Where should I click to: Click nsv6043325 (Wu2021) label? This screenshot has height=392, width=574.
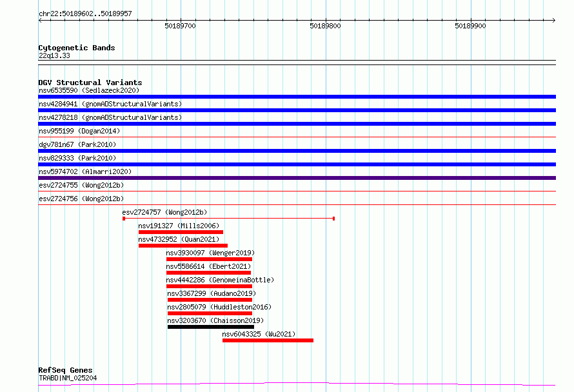tap(259, 334)
